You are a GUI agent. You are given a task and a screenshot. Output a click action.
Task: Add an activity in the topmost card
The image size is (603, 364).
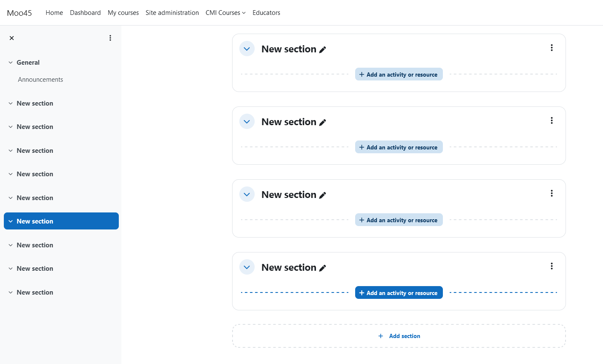(399, 75)
